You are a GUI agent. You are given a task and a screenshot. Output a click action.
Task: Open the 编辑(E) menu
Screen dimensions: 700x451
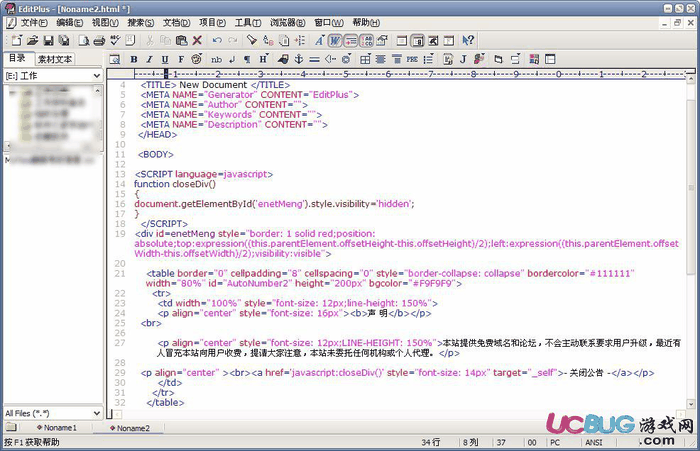click(69, 22)
